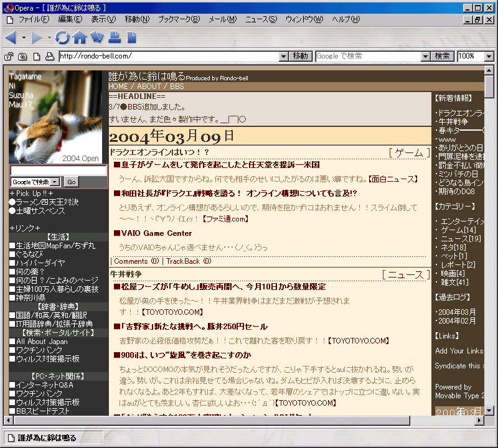498x448 pixels.
Task: Open the HOME link in the site header
Action: [x=118, y=86]
